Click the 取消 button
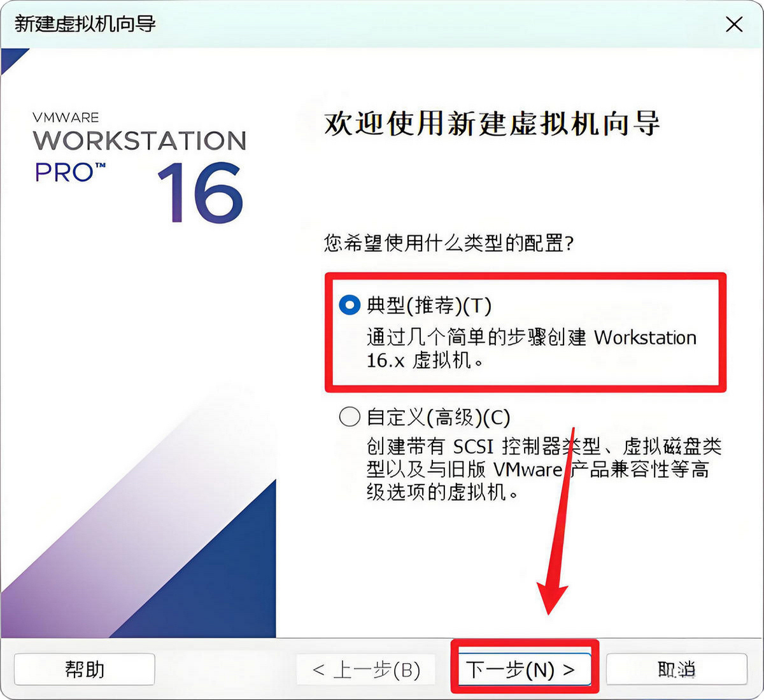Image resolution: width=764 pixels, height=700 pixels. 676,669
